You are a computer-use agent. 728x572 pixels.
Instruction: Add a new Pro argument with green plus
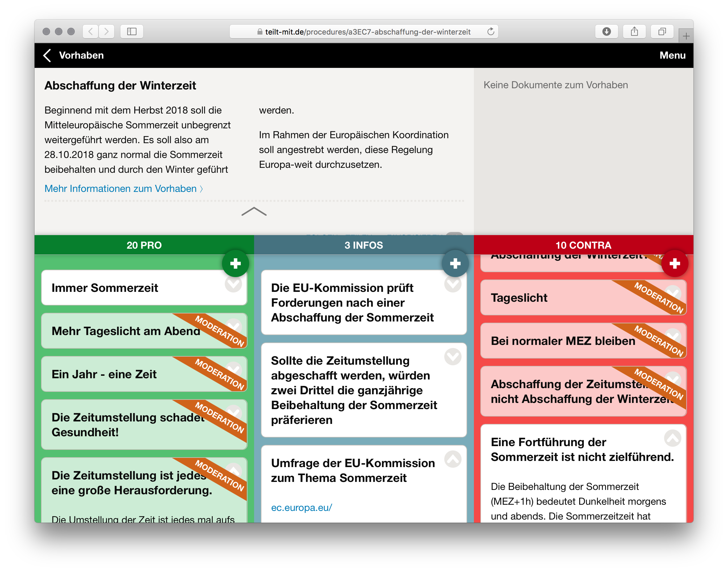click(236, 263)
